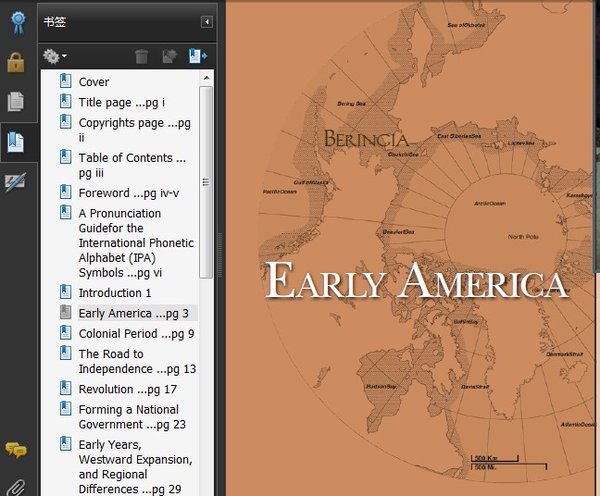Open the Pronunciation Guide IPA bookmark
Viewport: 600px width, 496px height.
tap(136, 243)
